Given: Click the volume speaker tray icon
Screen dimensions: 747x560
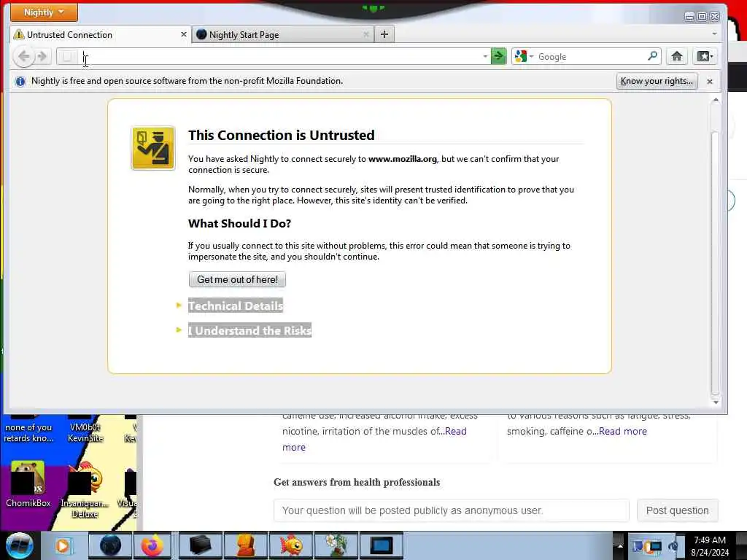Looking at the screenshot, I should (x=673, y=546).
